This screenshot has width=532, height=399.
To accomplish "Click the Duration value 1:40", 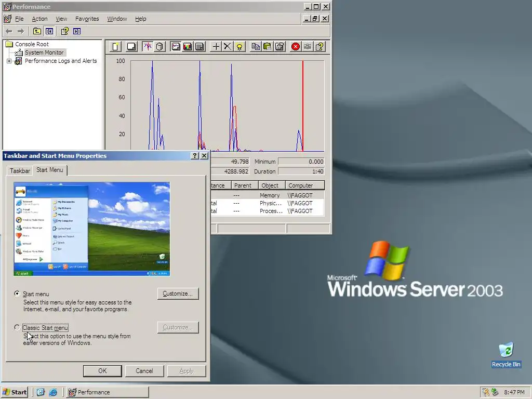I will click(x=301, y=171).
